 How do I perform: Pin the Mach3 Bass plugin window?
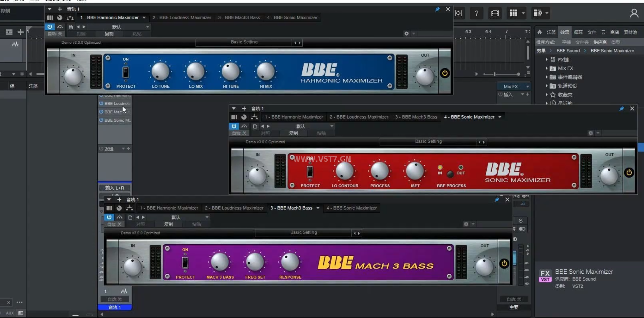pyautogui.click(x=497, y=200)
